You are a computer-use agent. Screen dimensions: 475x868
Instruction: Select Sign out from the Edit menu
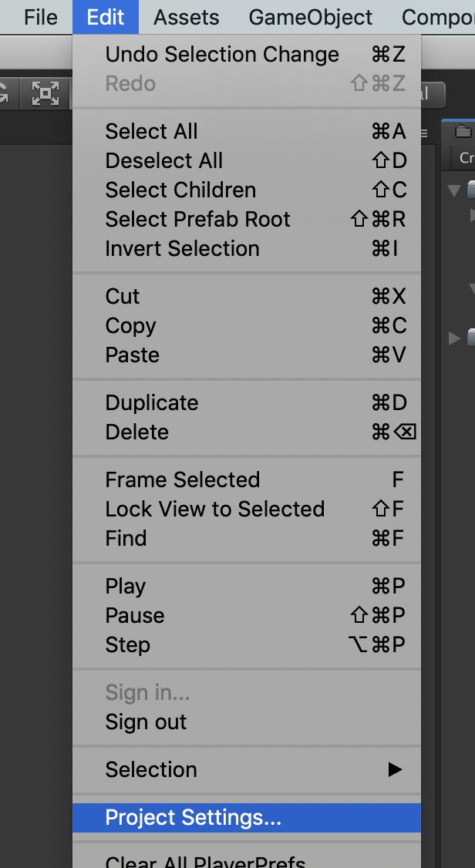pos(146,722)
